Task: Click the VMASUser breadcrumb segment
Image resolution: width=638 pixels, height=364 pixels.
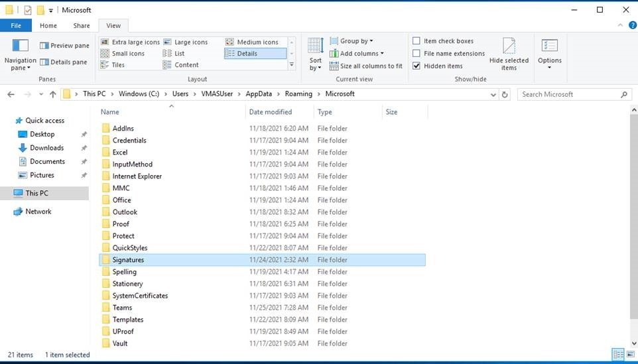Action: (217, 93)
